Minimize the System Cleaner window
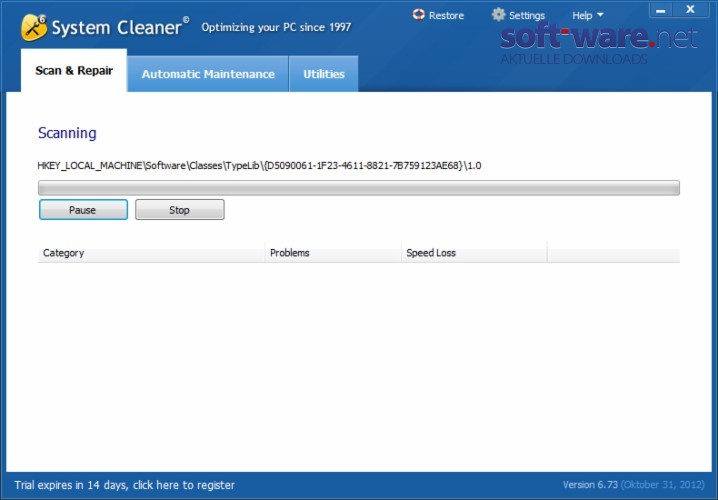Screen dimensions: 718x500 click(x=661, y=10)
